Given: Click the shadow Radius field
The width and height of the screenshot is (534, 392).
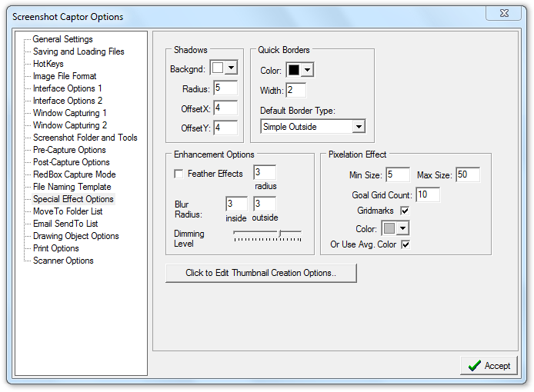Looking at the screenshot, I should pos(225,88).
